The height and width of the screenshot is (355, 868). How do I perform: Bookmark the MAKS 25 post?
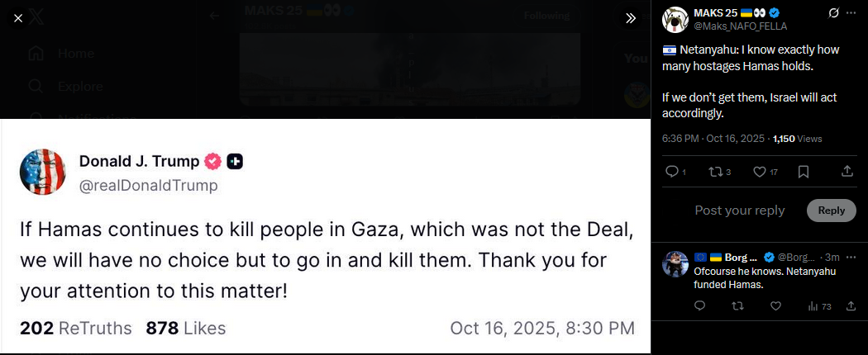(x=804, y=172)
